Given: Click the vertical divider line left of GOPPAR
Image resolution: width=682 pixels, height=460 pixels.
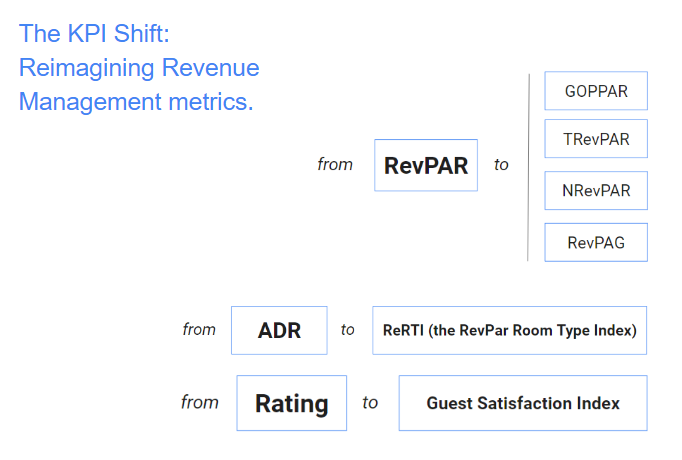Looking at the screenshot, I should tap(528, 167).
